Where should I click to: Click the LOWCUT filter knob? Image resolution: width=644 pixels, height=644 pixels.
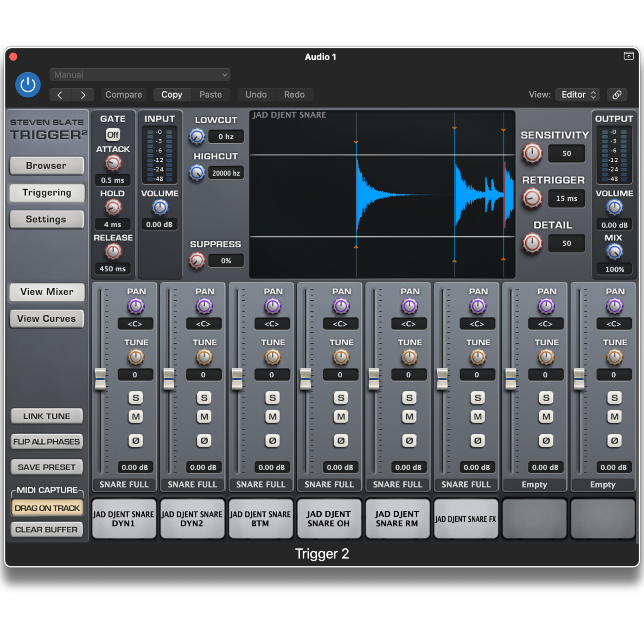pos(197,136)
